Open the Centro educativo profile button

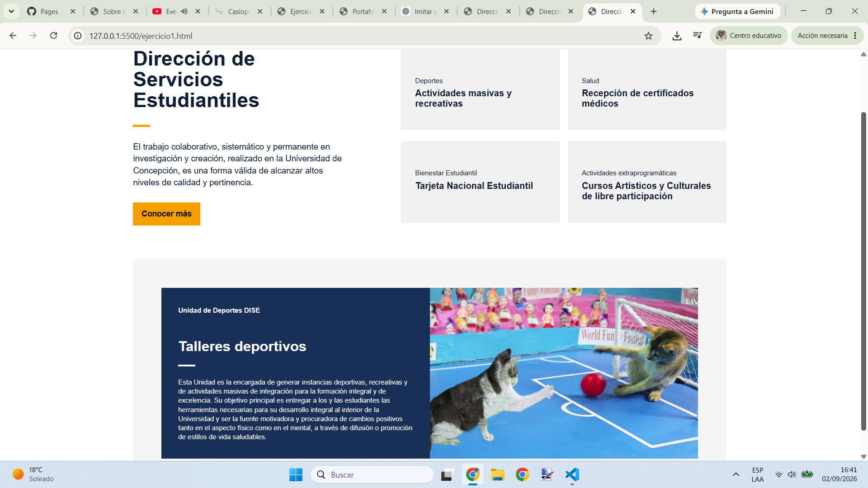(749, 36)
